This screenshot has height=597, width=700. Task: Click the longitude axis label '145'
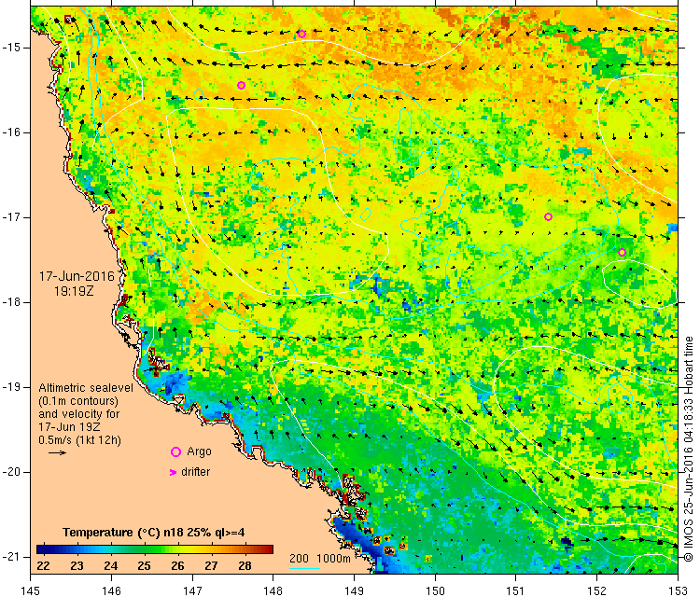click(x=31, y=590)
